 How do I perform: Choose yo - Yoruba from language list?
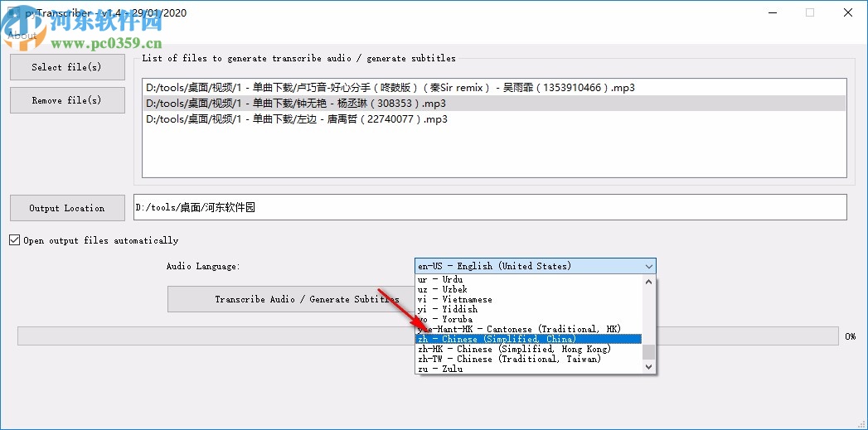[529, 319]
